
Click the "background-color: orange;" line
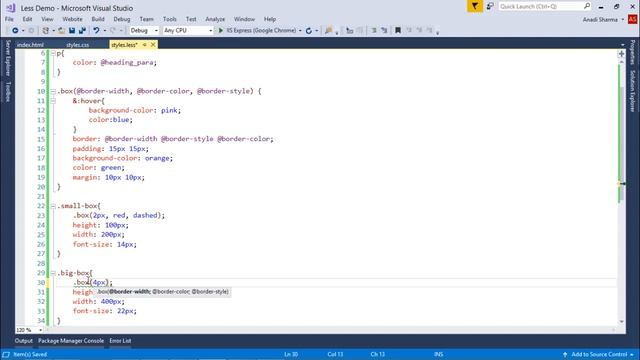pos(122,158)
